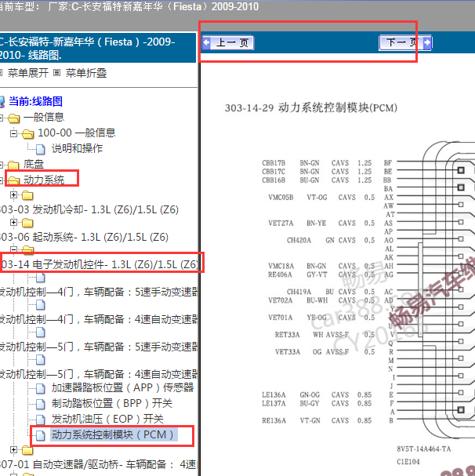Open 303-03 发动机冷却 1.3L/1.5L entry
The height and width of the screenshot is (476, 475).
(x=89, y=209)
